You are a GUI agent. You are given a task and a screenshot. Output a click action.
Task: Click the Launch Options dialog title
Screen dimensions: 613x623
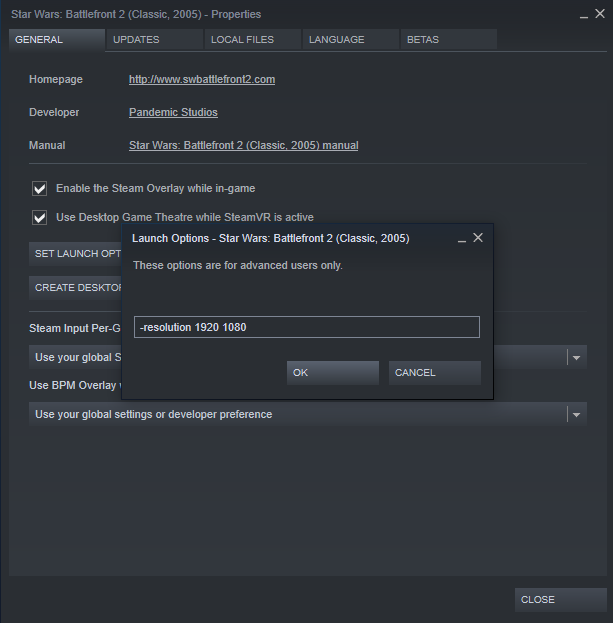[x=271, y=238]
